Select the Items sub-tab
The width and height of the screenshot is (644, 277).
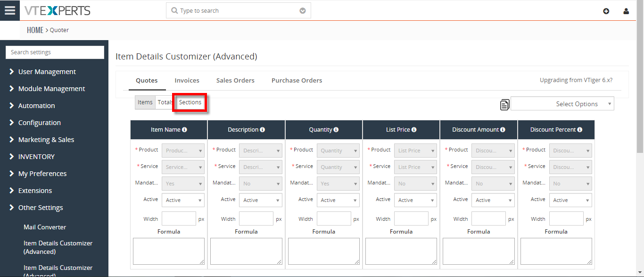145,102
